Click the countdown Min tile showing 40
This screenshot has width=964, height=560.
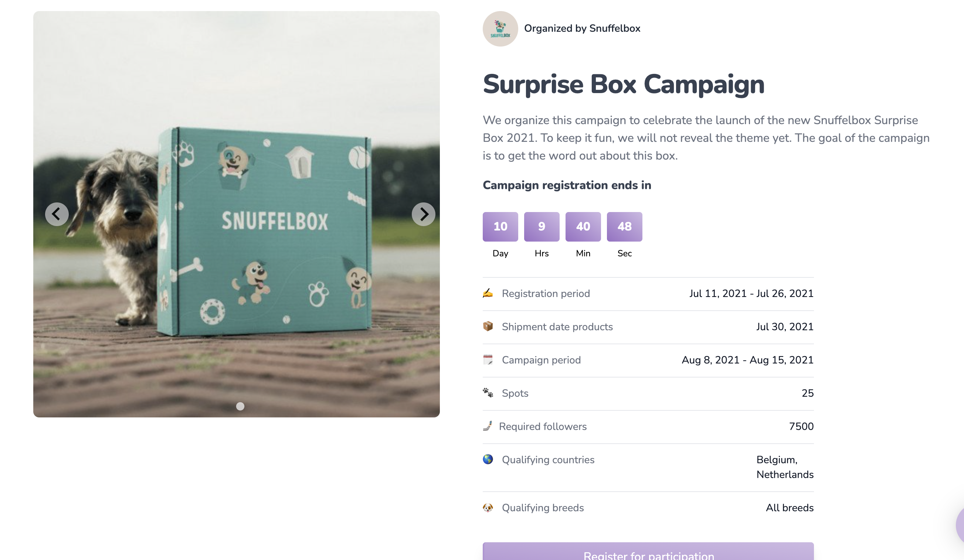pos(583,227)
